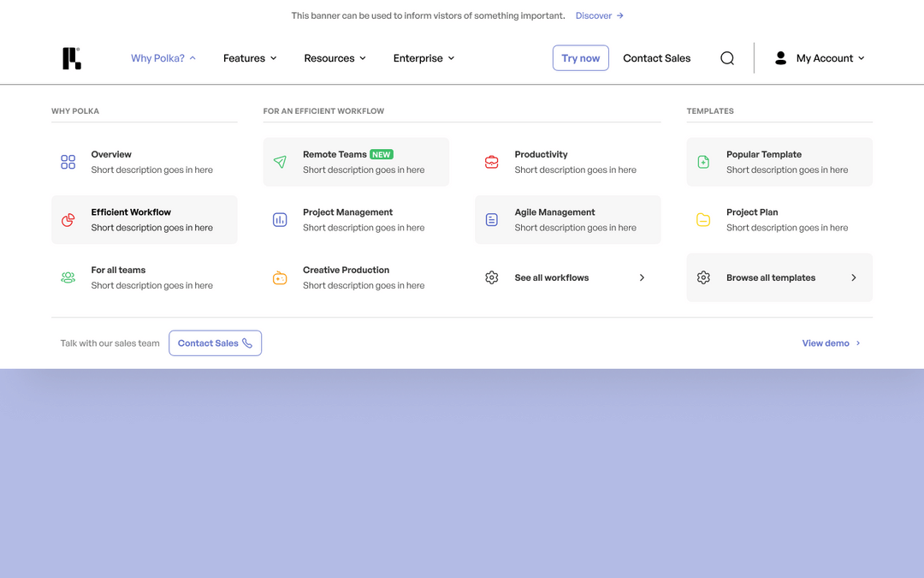Viewport: 924px width, 578px height.
Task: Select the Efficient Workflow pie chart icon
Action: pyautogui.click(x=68, y=219)
